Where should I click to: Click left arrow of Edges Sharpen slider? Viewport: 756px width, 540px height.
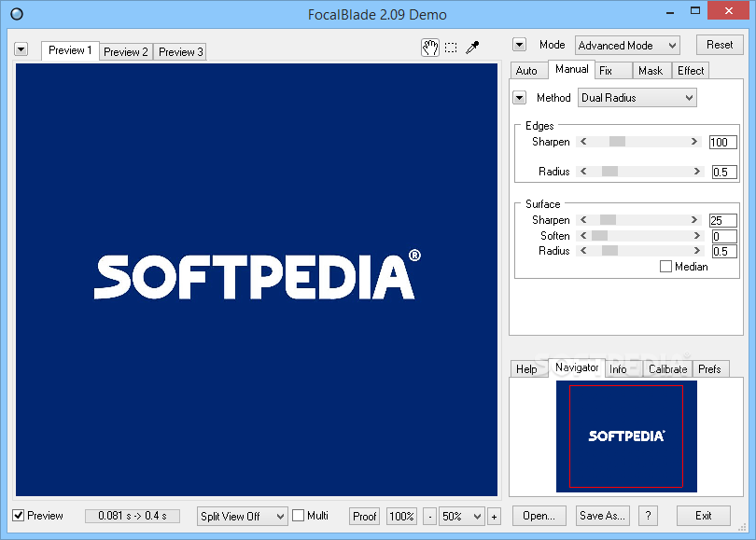tap(583, 142)
